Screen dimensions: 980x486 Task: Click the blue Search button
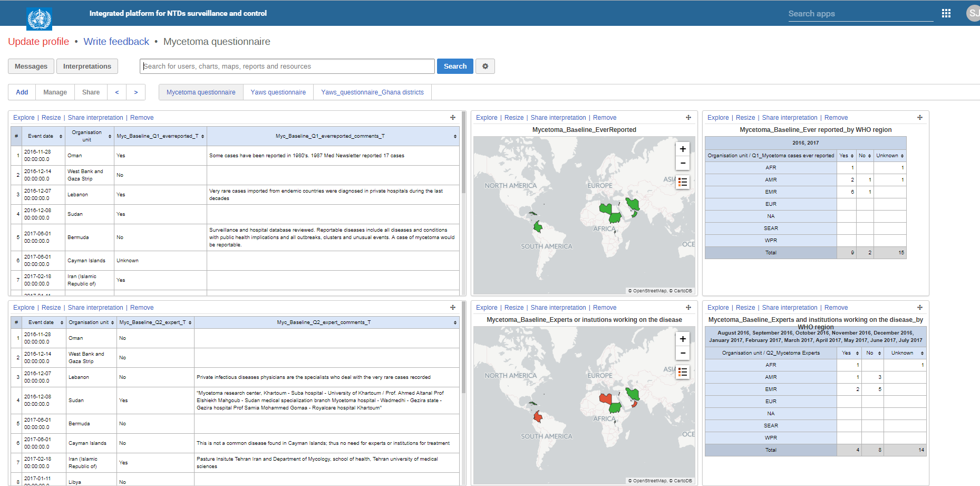455,66
